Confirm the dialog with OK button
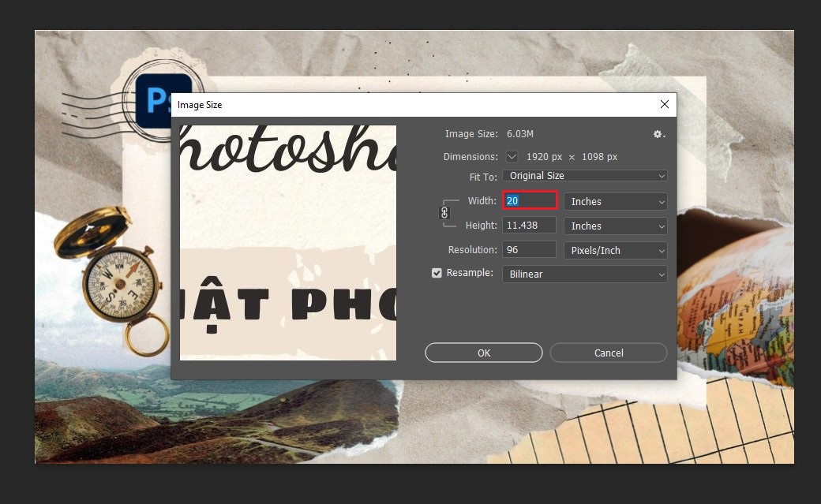Screen dimensions: 821x504 point(484,353)
